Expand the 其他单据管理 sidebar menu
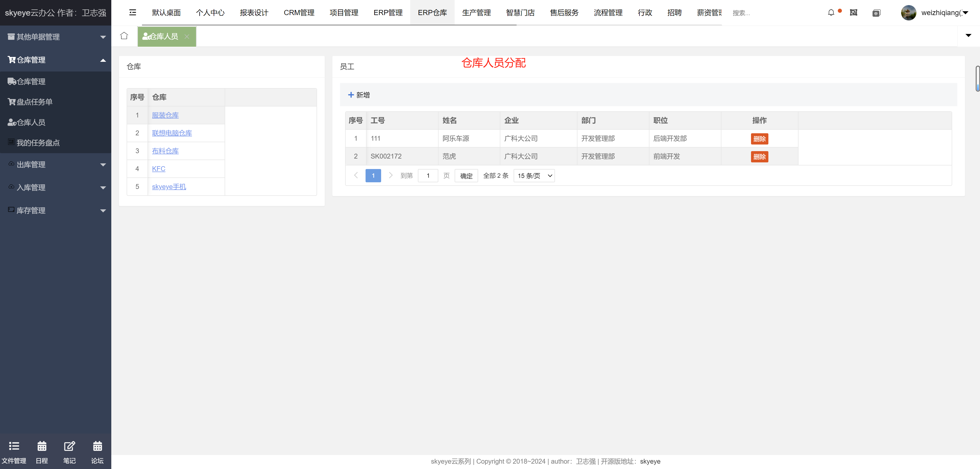980x469 pixels. [56, 37]
